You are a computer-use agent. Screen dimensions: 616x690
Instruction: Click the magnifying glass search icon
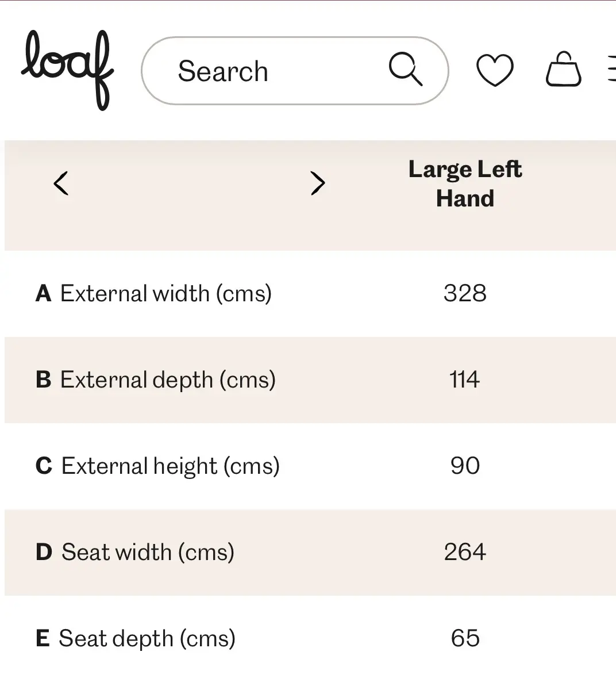click(405, 70)
